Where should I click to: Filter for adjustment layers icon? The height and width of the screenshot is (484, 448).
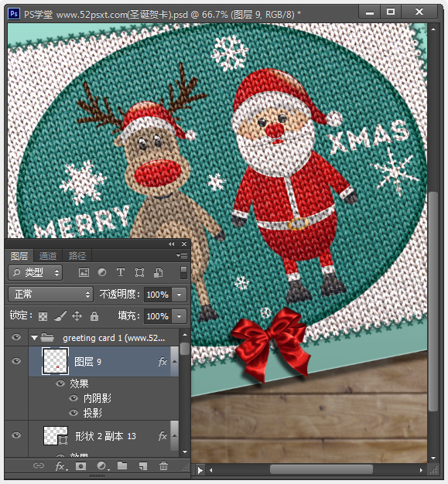[x=102, y=272]
